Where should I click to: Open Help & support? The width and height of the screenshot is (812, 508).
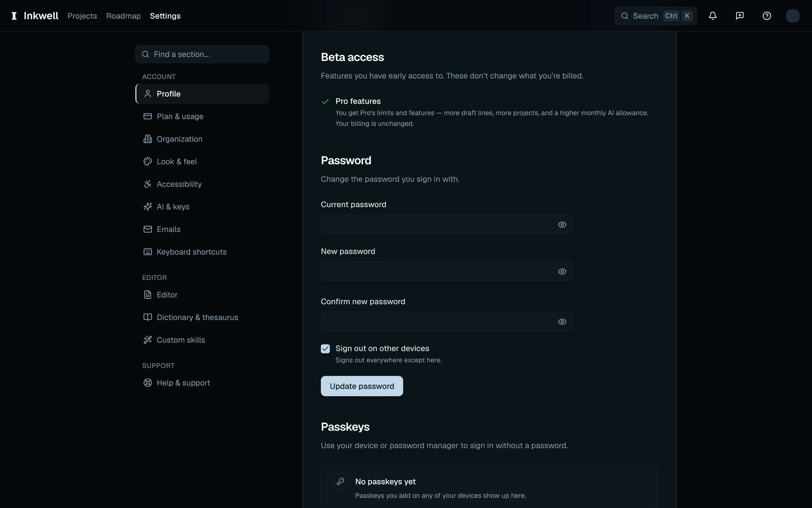pyautogui.click(x=202, y=383)
